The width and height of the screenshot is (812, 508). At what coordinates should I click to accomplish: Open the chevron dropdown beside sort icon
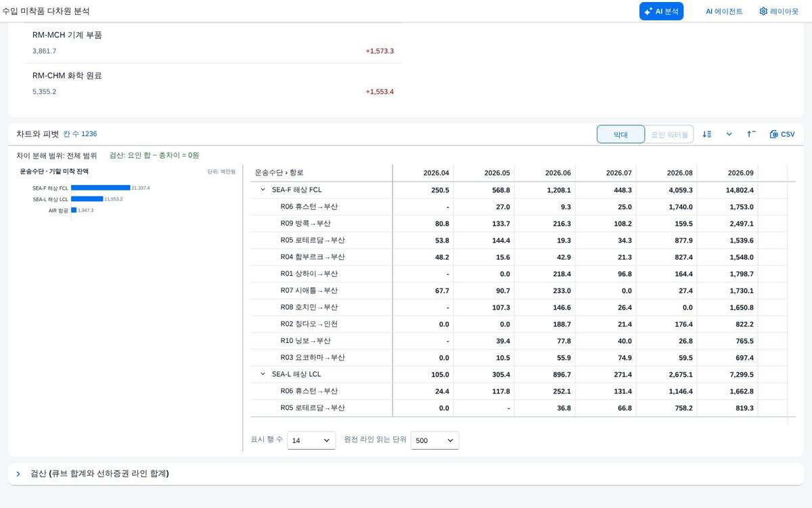coord(729,134)
